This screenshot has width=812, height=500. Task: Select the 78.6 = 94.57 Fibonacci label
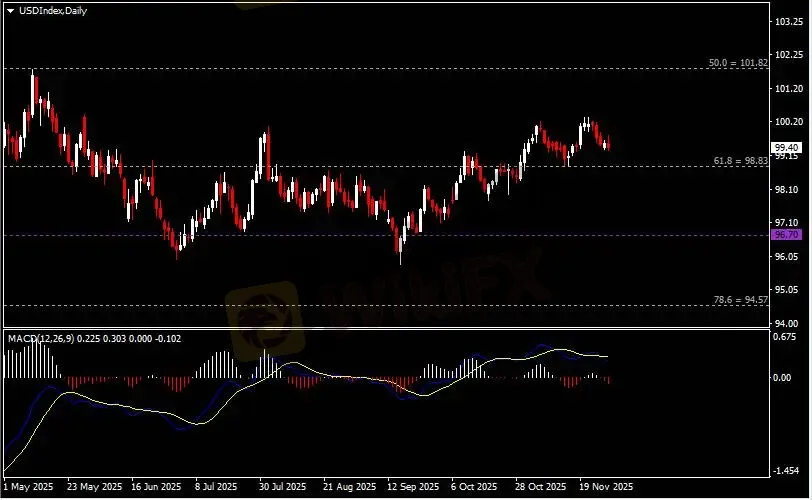[x=741, y=300]
